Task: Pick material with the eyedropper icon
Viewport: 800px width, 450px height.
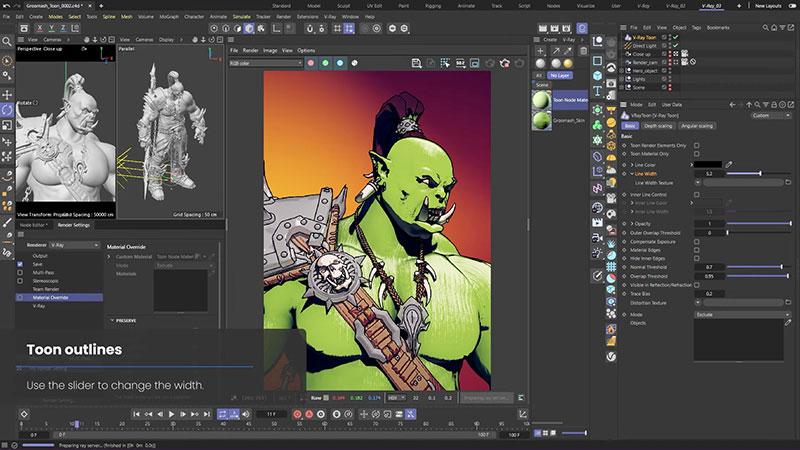Action: [x=567, y=51]
